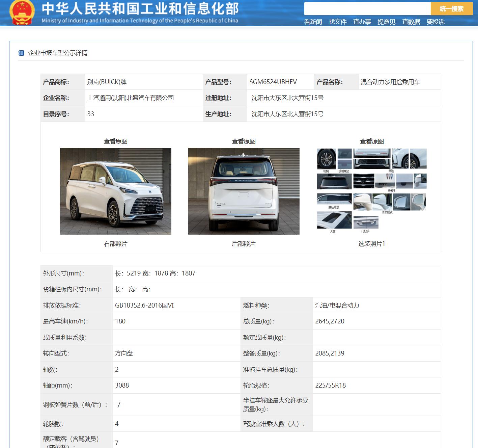Select the product model SGM6524UBHEV
The height and width of the screenshot is (448, 478).
(273, 82)
